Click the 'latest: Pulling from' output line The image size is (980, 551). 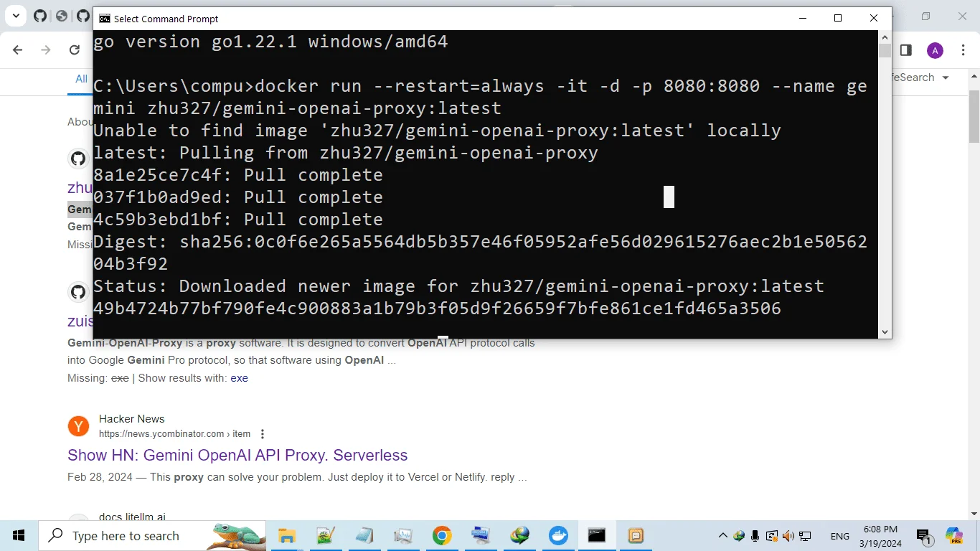(x=346, y=153)
